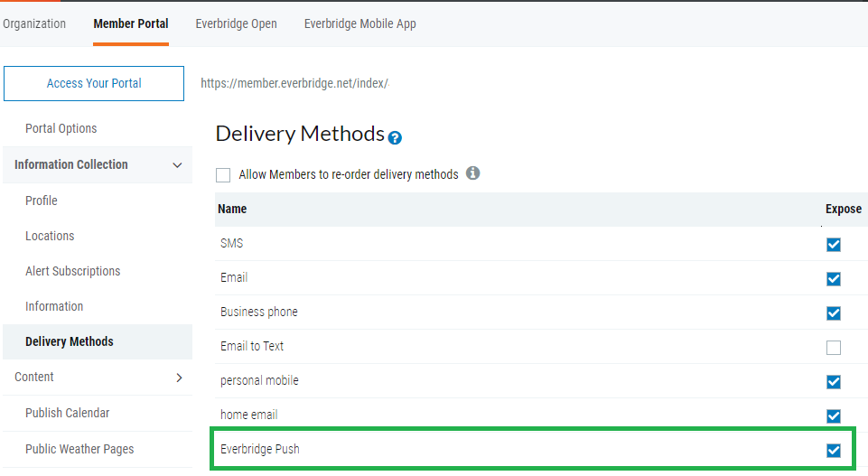Open the Information sidebar item
Screen dimensions: 868x476
(54, 306)
